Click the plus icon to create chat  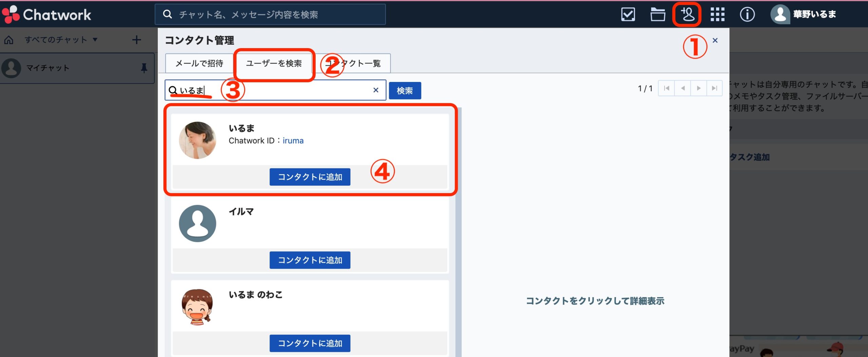pos(136,40)
